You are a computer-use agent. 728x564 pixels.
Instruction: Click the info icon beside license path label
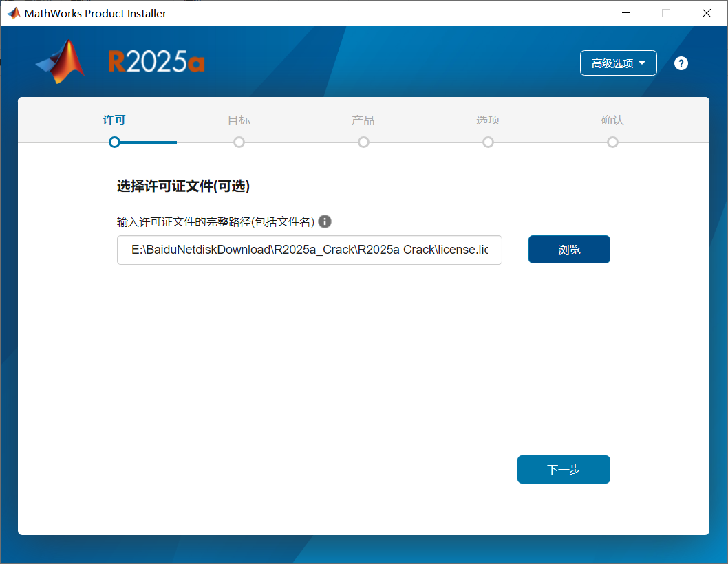325,222
